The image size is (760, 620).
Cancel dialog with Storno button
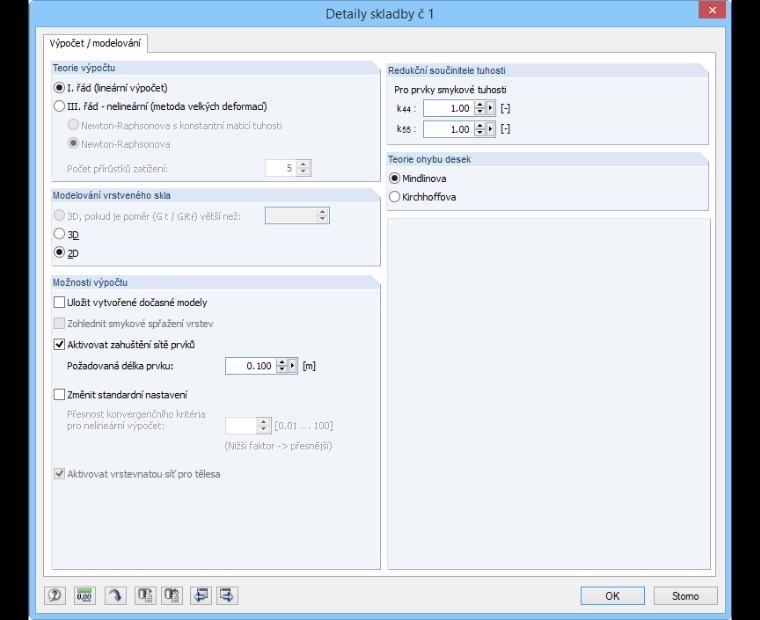coord(685,596)
